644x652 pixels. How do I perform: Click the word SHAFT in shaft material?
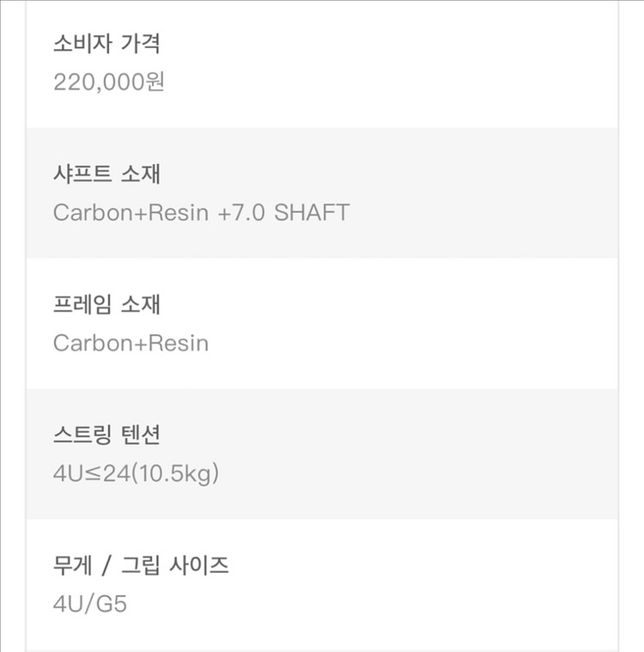tap(312, 212)
